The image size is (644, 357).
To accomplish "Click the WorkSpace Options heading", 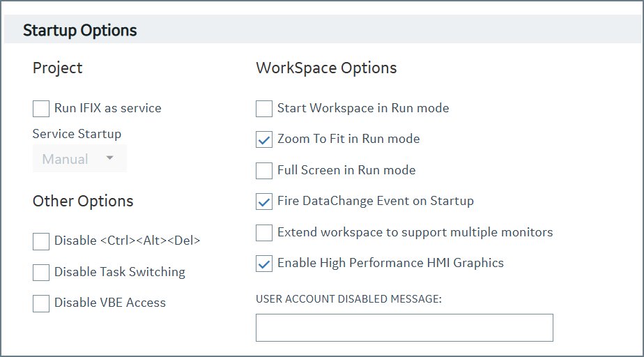I will (x=326, y=68).
